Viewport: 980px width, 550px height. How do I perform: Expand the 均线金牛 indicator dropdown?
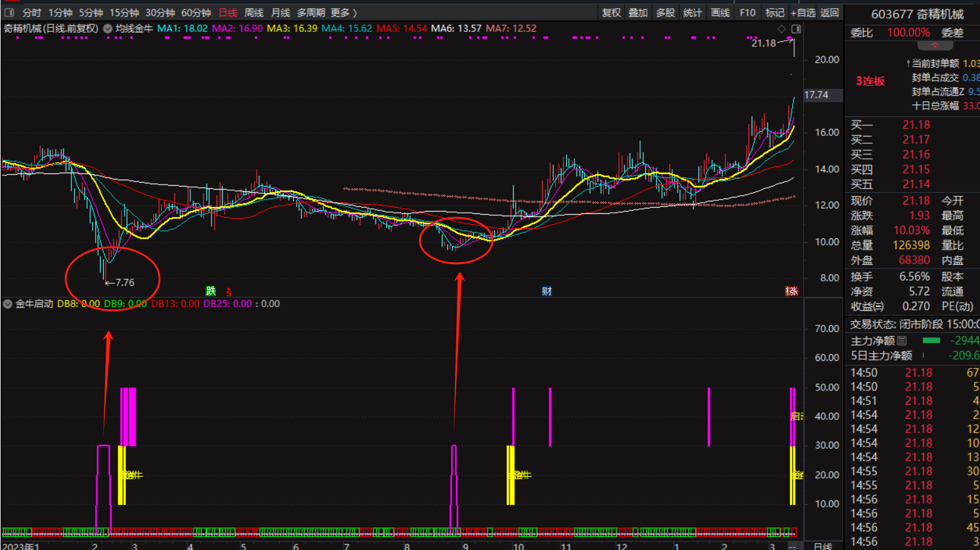[108, 29]
